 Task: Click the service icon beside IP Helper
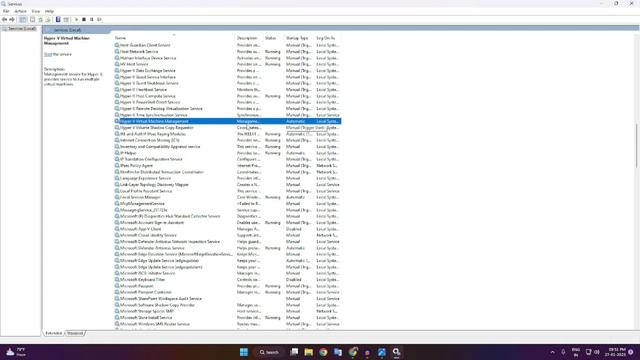pyautogui.click(x=117, y=153)
